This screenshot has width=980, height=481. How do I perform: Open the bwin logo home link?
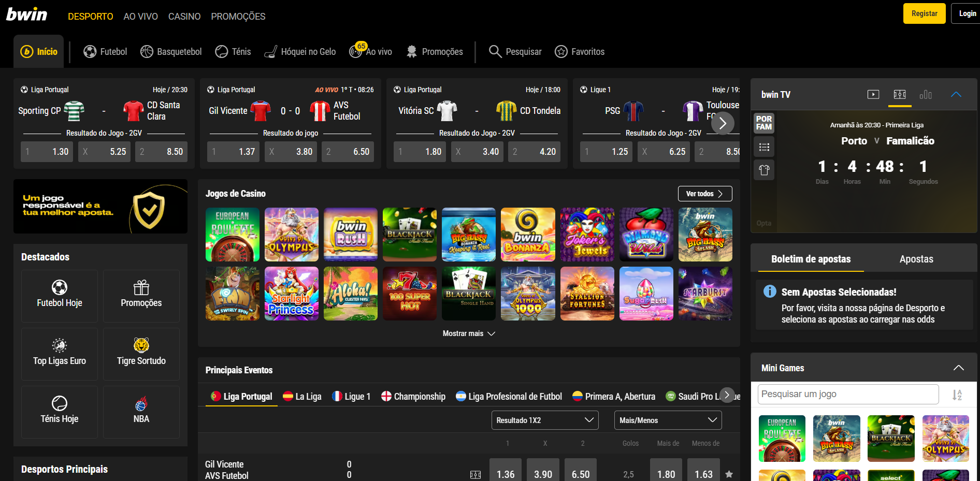[26, 14]
